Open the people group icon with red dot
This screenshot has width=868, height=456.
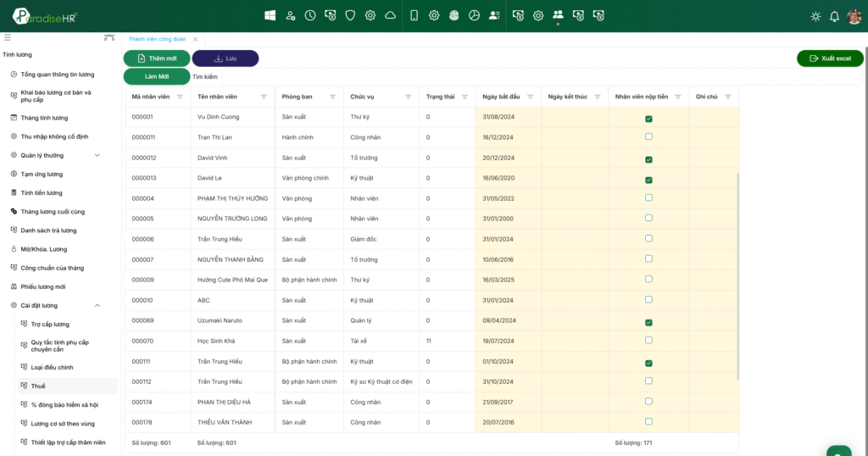558,15
